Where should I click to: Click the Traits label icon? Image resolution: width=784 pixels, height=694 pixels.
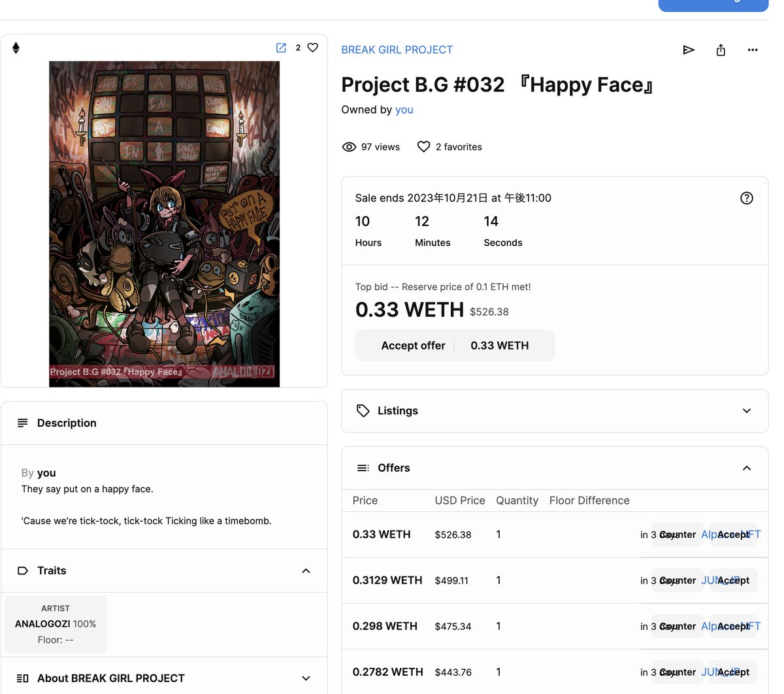coord(22,570)
